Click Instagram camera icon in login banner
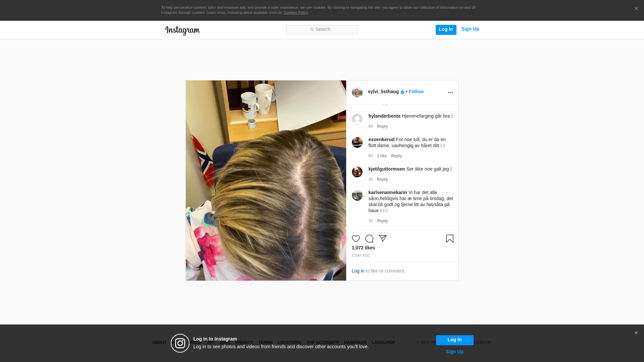 coord(180,343)
